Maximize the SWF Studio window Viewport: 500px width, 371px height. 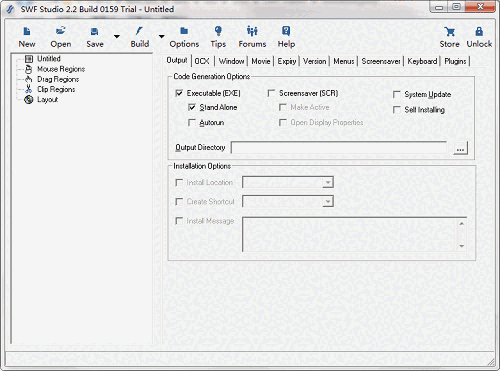point(457,7)
